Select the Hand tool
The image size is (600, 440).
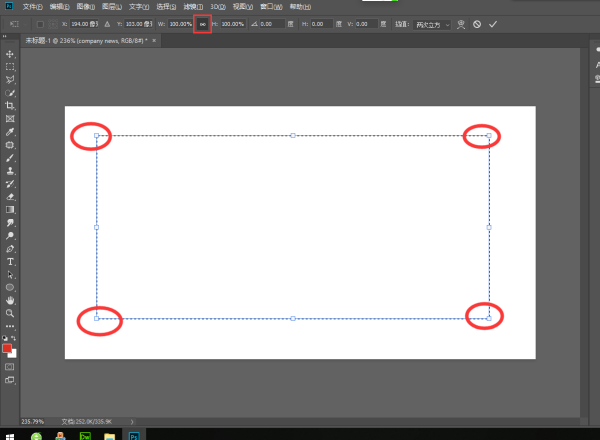pyautogui.click(x=10, y=300)
